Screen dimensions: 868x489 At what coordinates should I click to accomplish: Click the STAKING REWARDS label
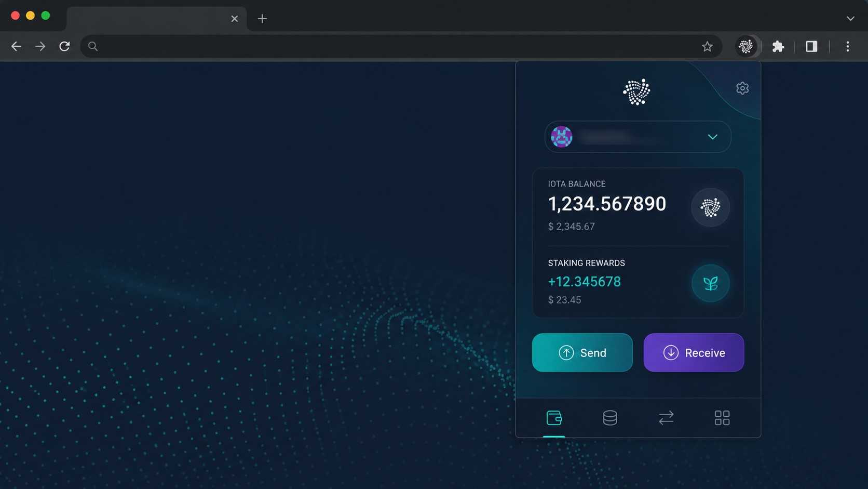pos(587,263)
